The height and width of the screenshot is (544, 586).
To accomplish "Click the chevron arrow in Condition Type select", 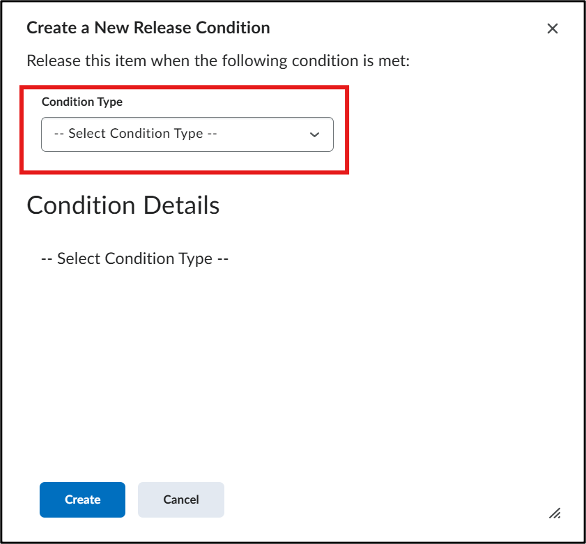I will tap(314, 135).
